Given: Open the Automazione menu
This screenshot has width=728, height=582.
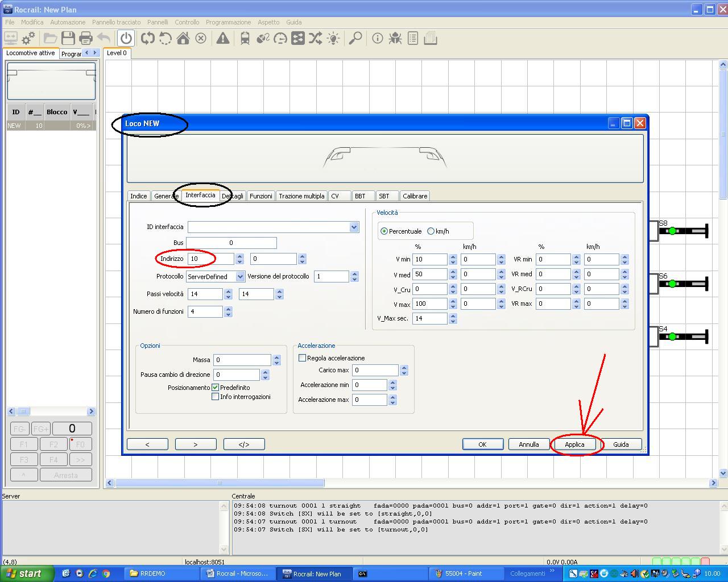Looking at the screenshot, I should pos(68,22).
